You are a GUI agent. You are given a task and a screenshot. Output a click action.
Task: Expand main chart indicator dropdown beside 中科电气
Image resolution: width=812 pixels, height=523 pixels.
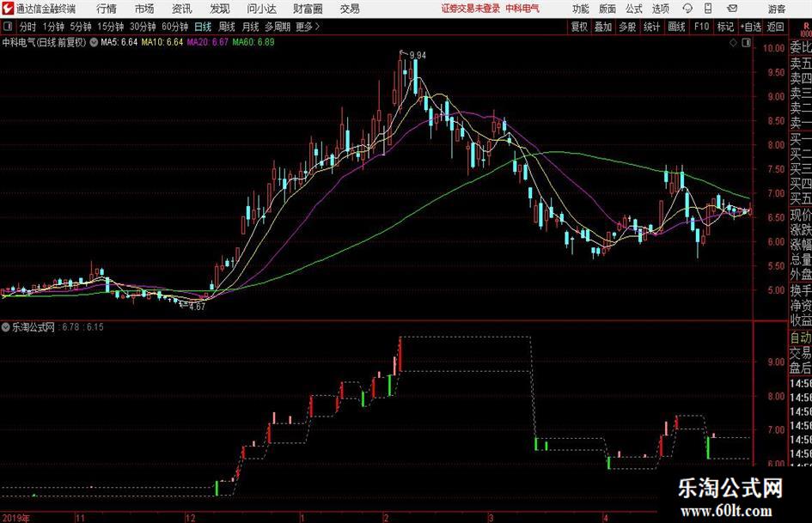pos(94,42)
